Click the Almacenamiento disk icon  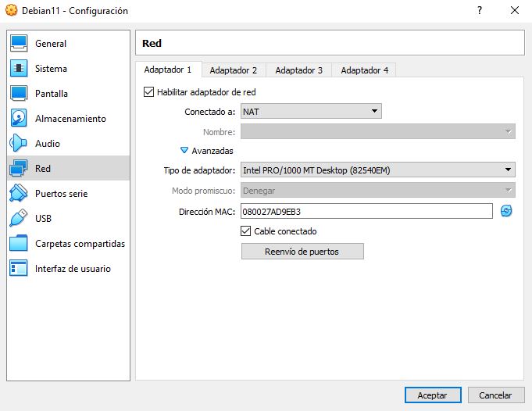[19, 118]
